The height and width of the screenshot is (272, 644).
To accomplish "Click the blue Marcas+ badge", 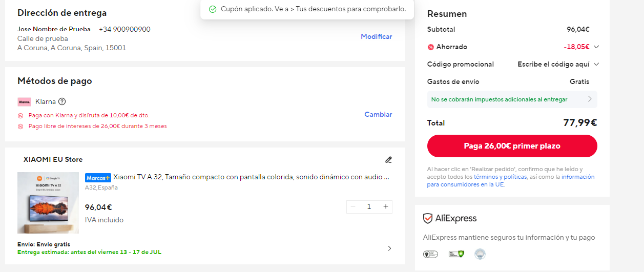I will [98, 178].
